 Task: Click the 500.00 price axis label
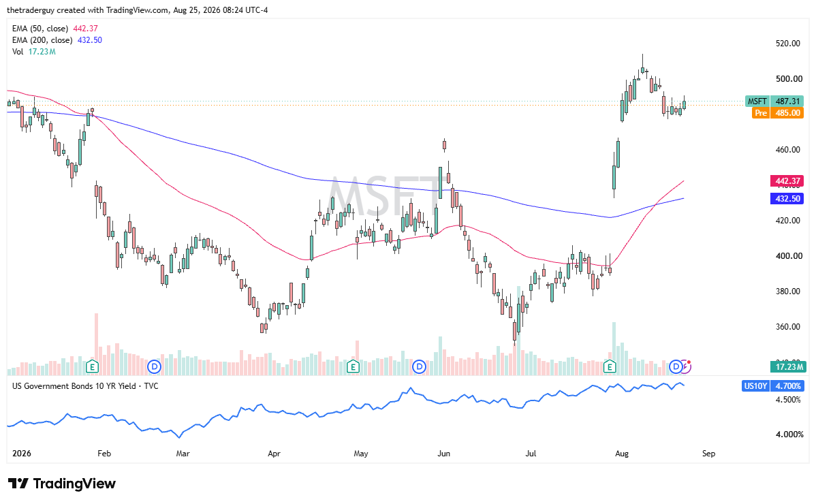tap(788, 78)
